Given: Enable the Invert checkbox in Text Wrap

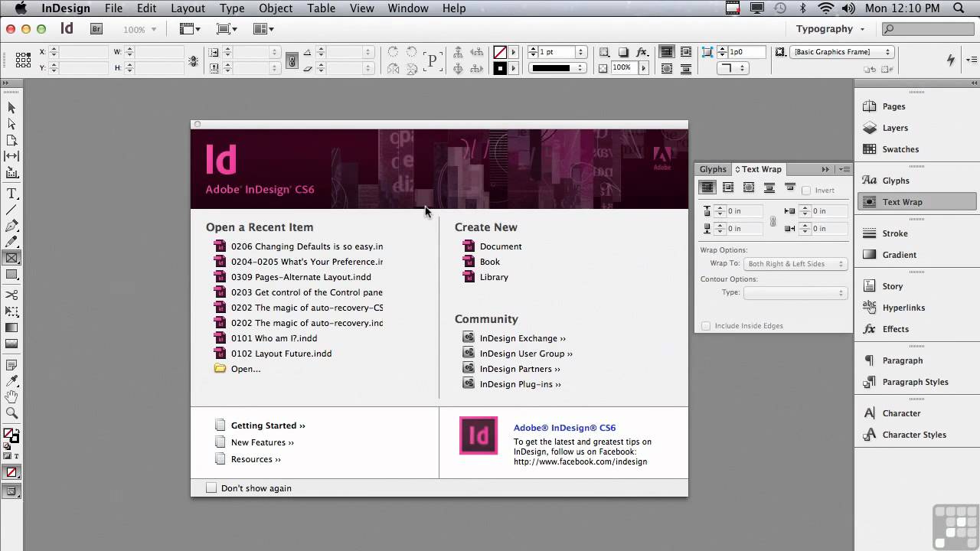Looking at the screenshot, I should 805,191.
